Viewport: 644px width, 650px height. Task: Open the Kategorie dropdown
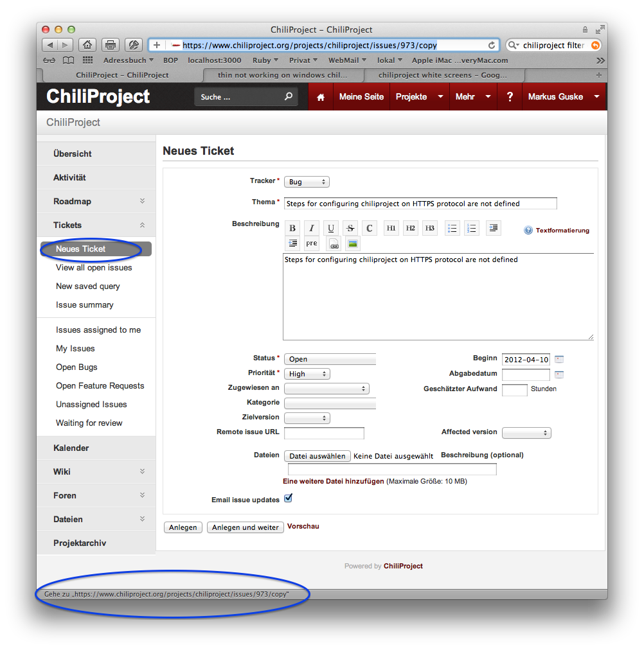coord(330,403)
